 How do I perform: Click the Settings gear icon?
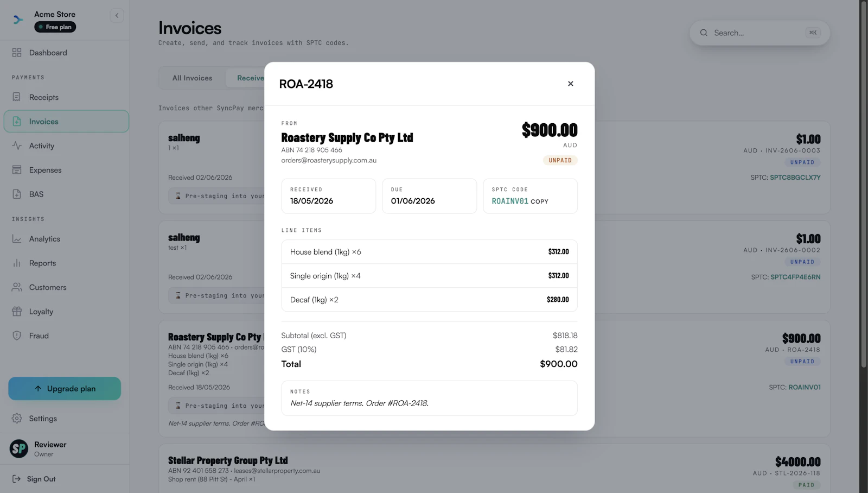click(x=17, y=419)
